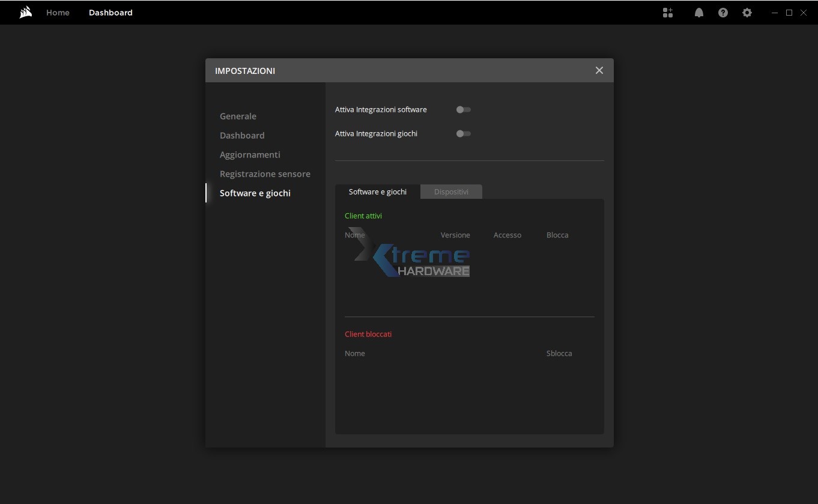The image size is (818, 504).
Task: Click the Corsair sails logo icon
Action: tap(26, 13)
